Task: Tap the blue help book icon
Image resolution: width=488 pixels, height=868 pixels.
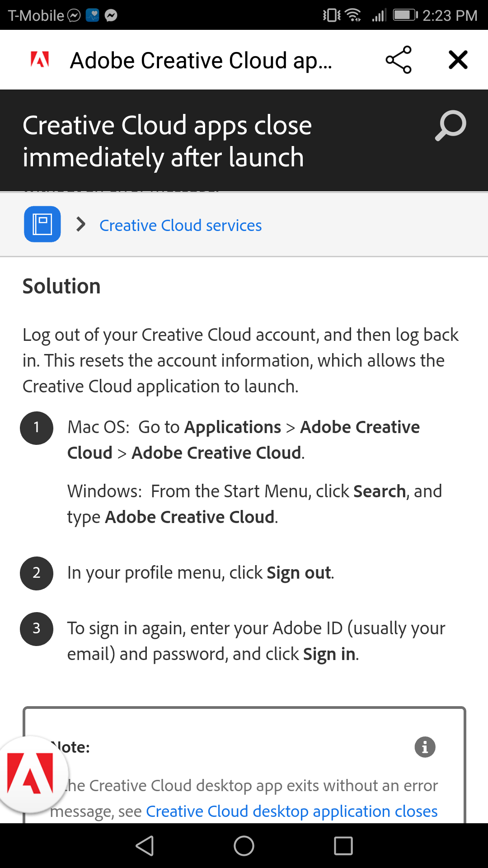Action: coord(42,224)
